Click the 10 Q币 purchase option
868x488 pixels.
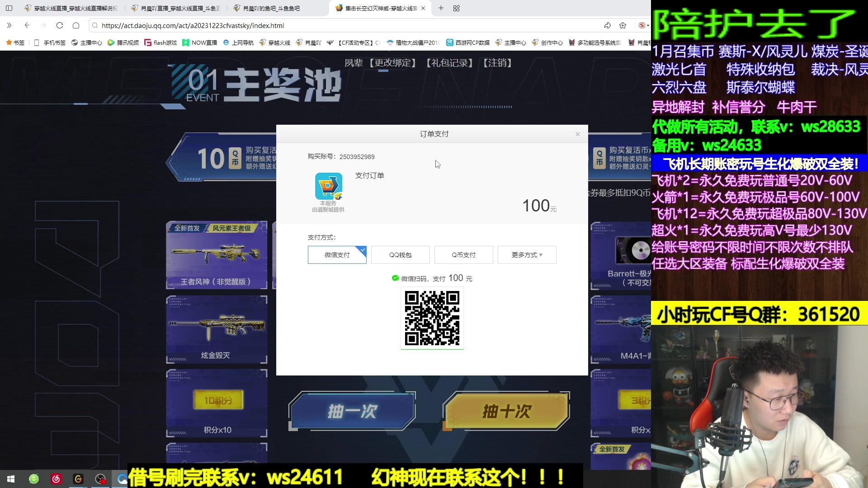[x=222, y=158]
